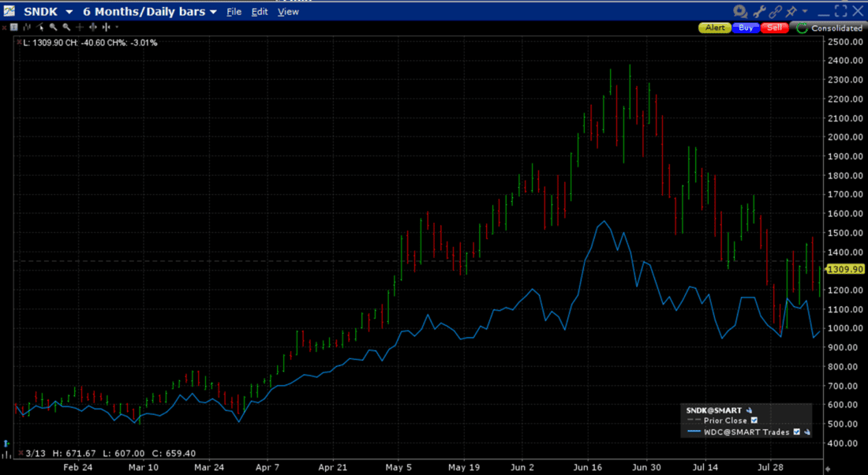
Task: Click the chart application icon in title bar
Action: (x=9, y=10)
